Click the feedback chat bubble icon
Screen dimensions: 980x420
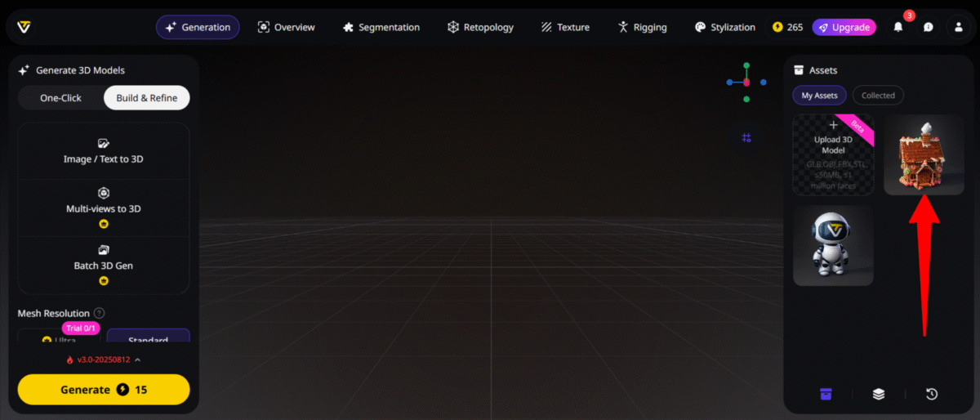929,27
